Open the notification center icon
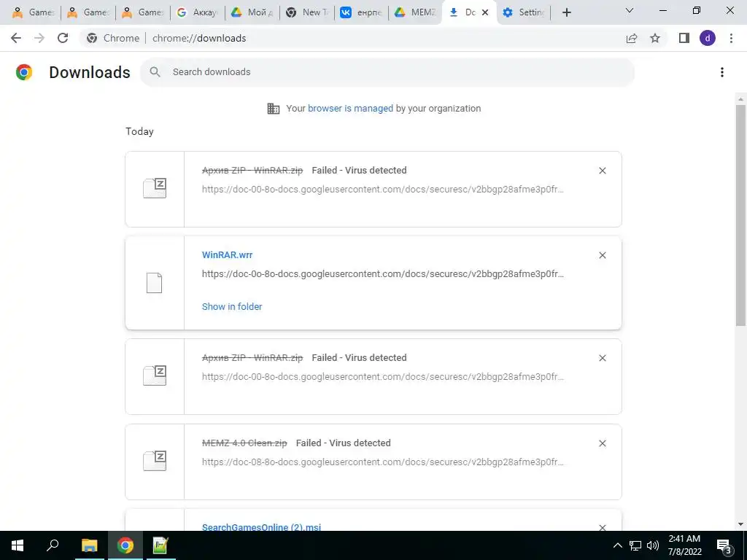Viewport: 747px width, 560px height. coord(724,546)
